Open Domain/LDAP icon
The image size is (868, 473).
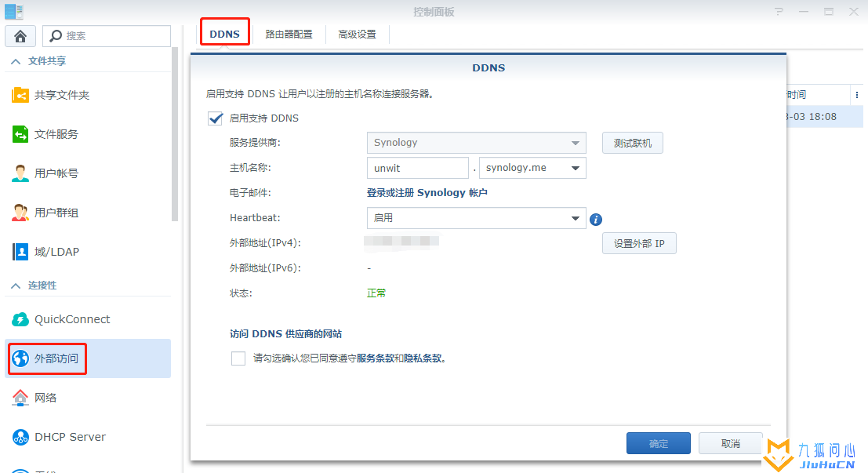(20, 252)
